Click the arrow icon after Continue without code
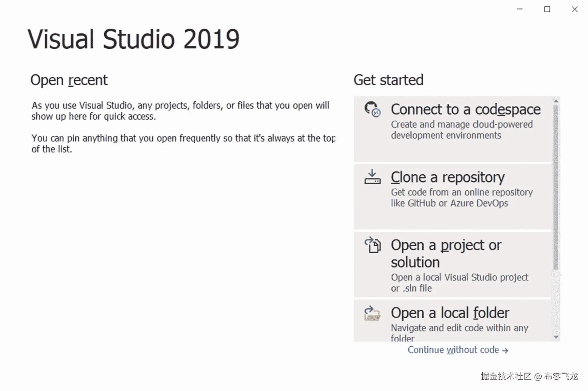Image resolution: width=588 pixels, height=391 pixels. tap(505, 350)
